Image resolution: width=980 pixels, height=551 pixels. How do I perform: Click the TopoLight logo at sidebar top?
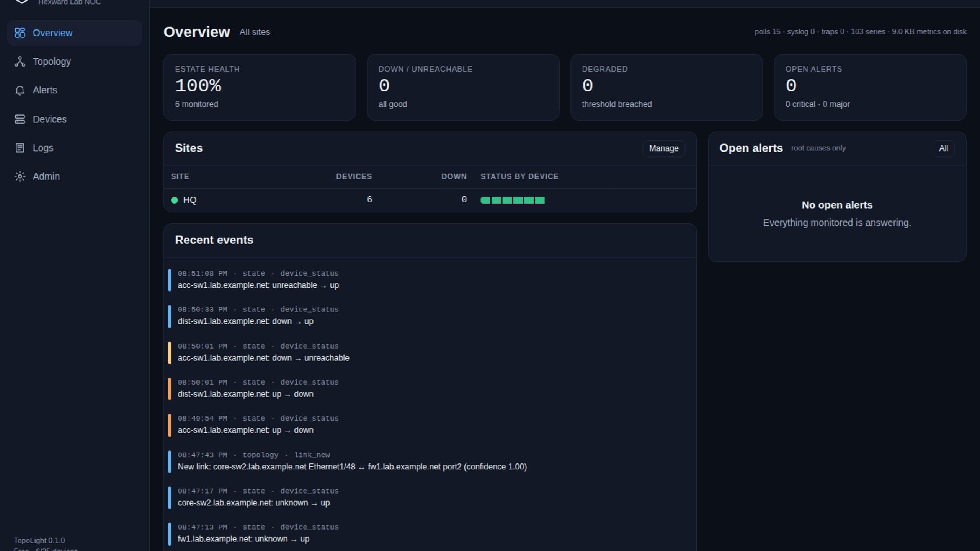pos(22,2)
